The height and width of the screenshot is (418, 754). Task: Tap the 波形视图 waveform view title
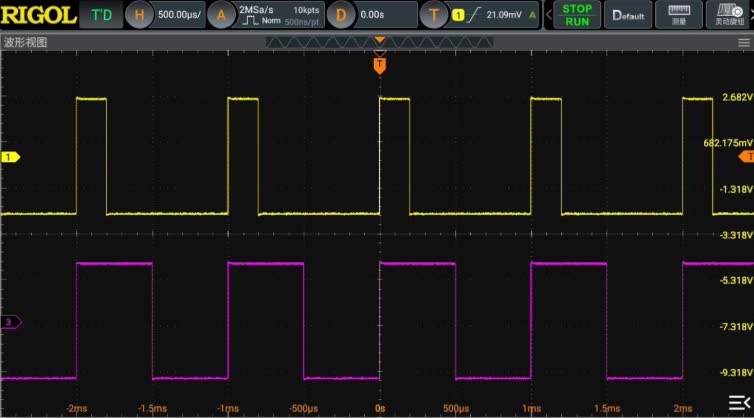25,42
